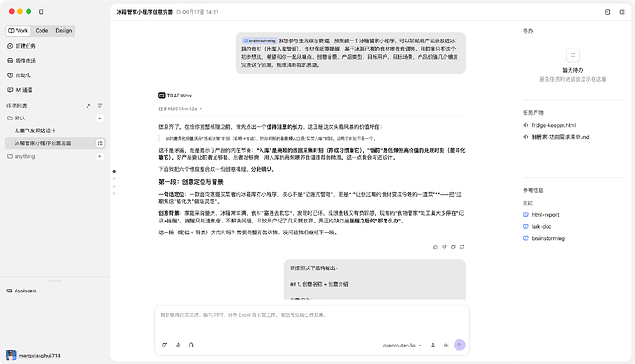Dislike the response with thumbs down
Image resolution: width=635 pixels, height=364 pixels.
444,246
